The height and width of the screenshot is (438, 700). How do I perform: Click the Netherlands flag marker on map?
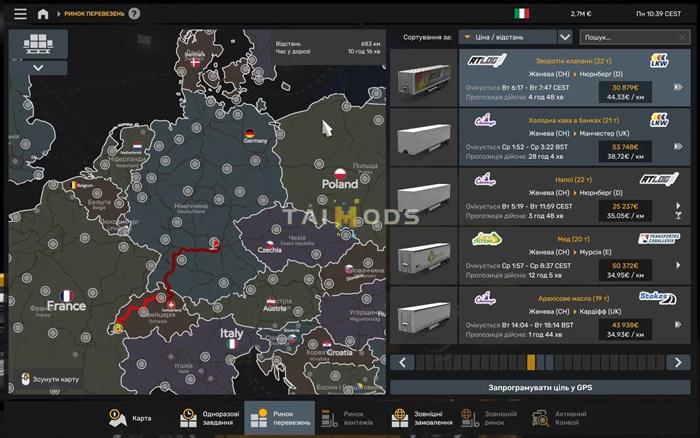click(138, 146)
